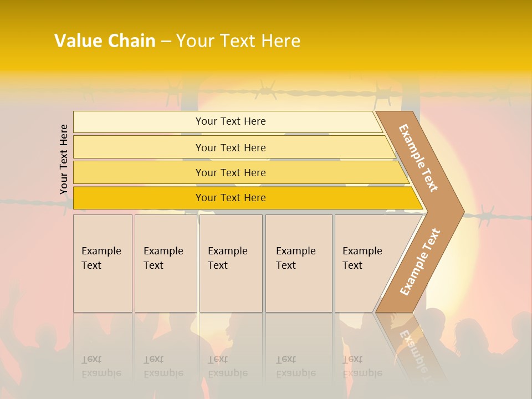Image resolution: width=532 pixels, height=399 pixels.
Task: Click the bold 'Value Chain' words in the title
Action: (105, 40)
